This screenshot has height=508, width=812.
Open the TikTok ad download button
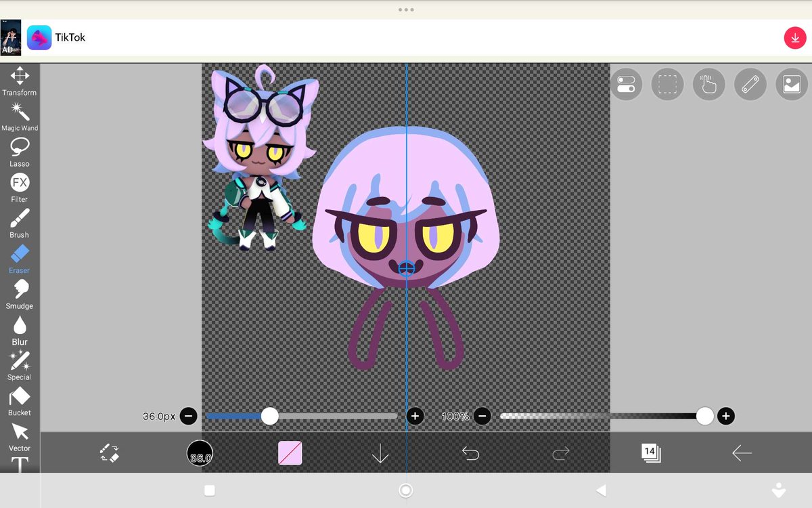794,38
